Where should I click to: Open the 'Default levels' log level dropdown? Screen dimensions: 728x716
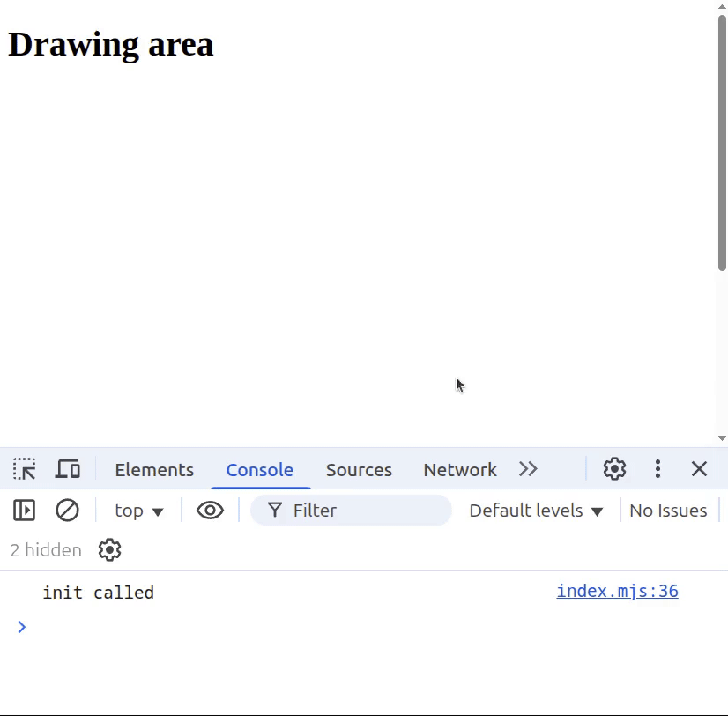(536, 511)
